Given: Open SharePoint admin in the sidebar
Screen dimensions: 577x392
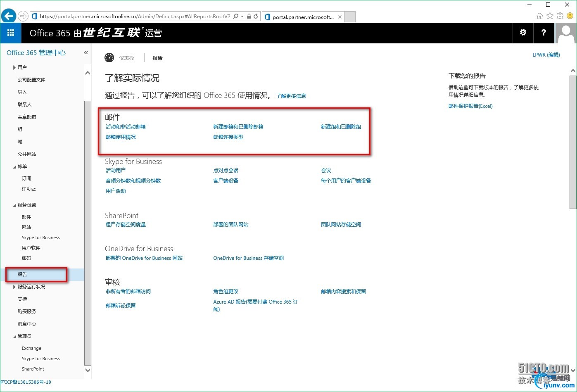Looking at the screenshot, I should coord(33,369).
